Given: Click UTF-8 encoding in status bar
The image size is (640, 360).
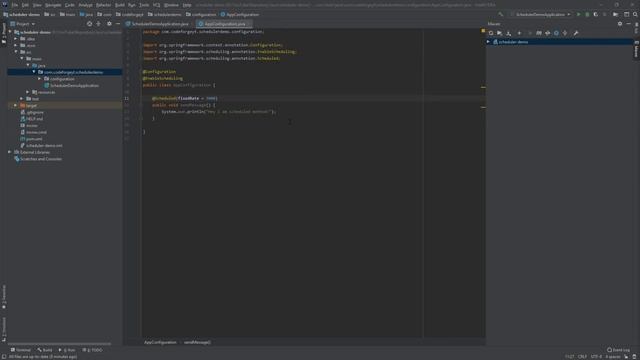Looking at the screenshot, I should coord(596,356).
